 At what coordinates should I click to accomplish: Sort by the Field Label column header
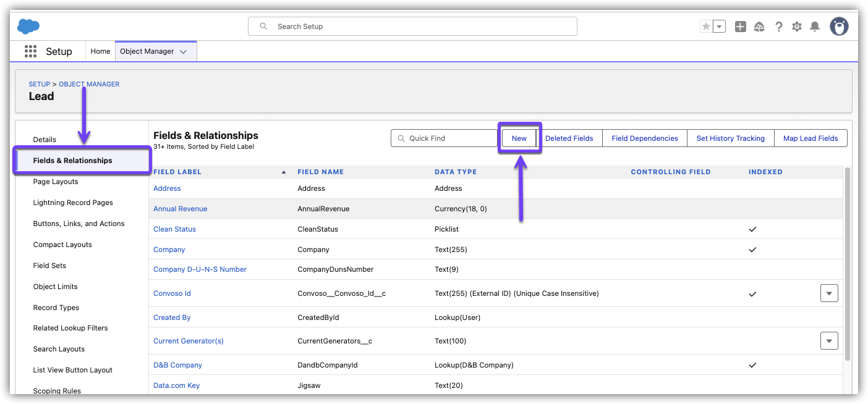pos(177,172)
